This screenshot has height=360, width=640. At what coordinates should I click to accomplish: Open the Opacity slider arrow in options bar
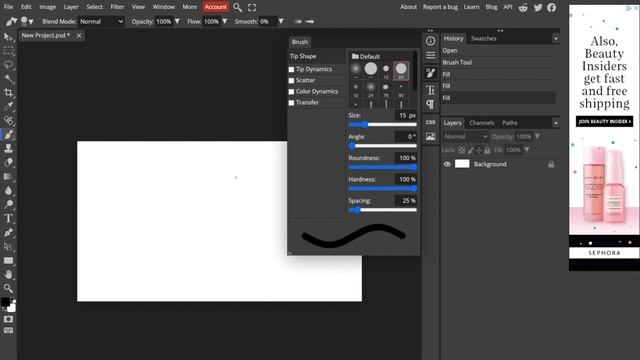pos(177,21)
